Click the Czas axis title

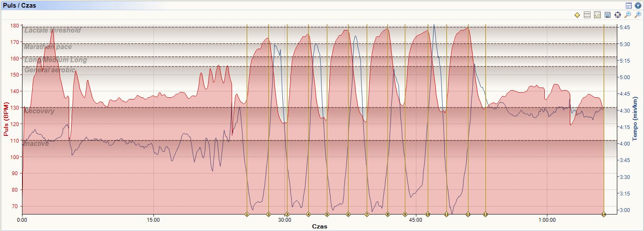(320, 226)
